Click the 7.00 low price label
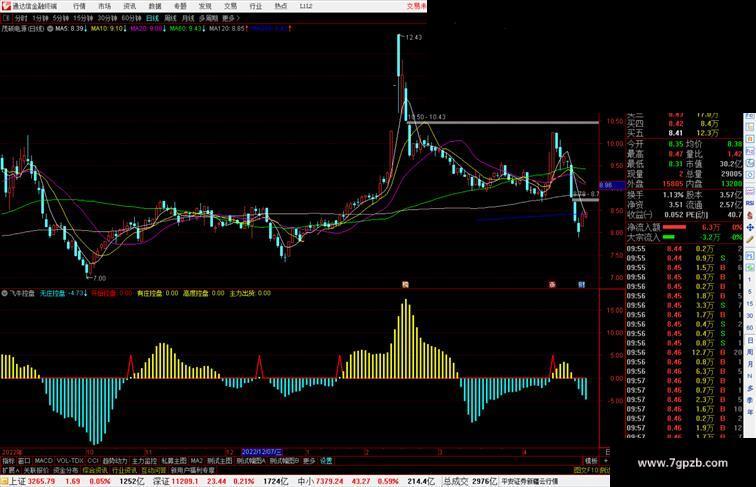The image size is (756, 487). coord(99,278)
